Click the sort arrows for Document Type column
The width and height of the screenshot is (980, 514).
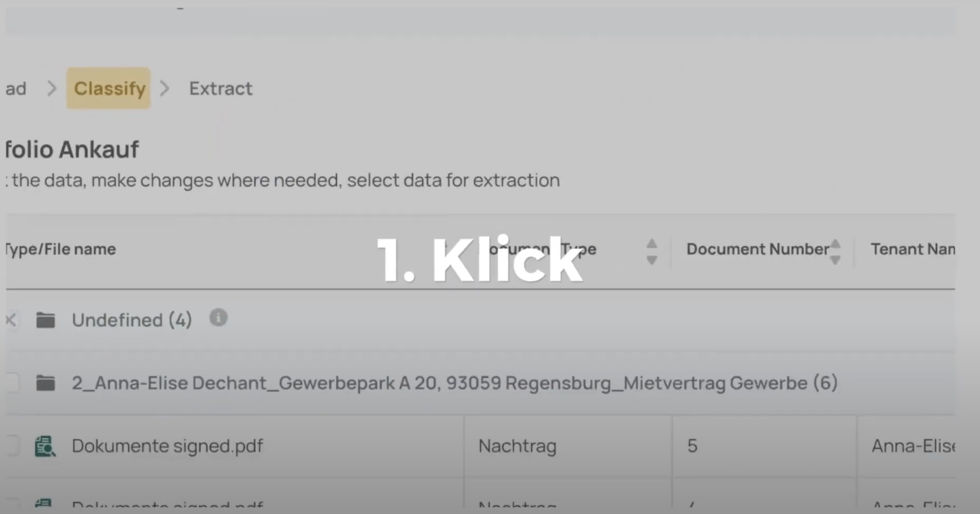click(x=651, y=251)
